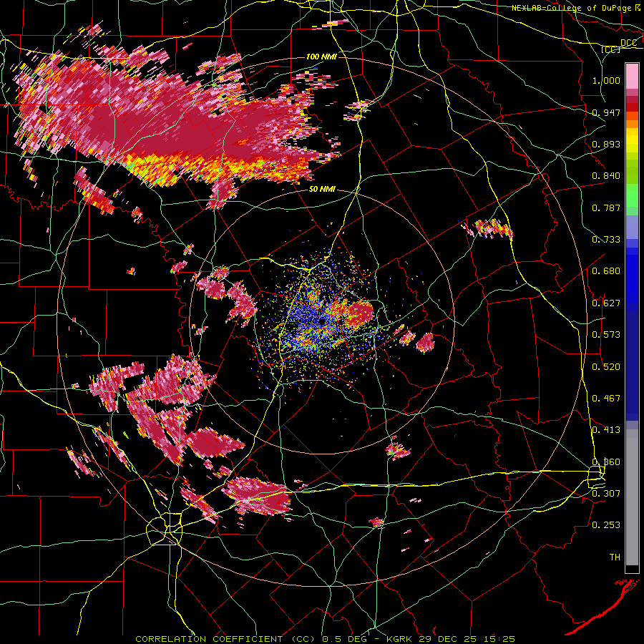644x644 pixels.
Task: Click the 0.893 scale label
Action: (x=606, y=144)
